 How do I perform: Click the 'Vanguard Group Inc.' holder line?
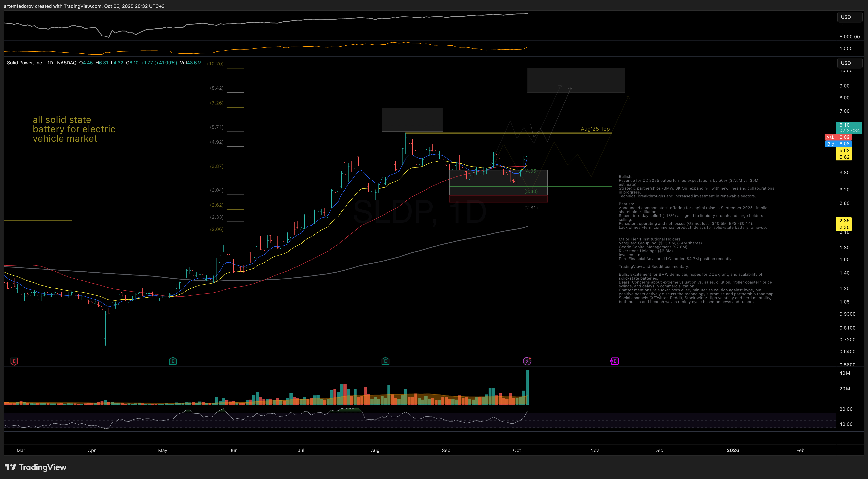click(660, 243)
